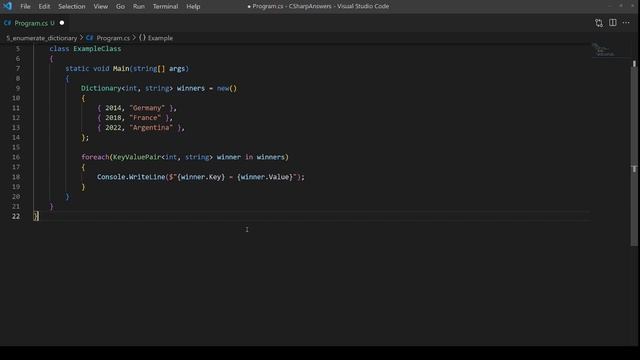640x360 pixels.
Task: Click the VS Code logo icon
Action: [7, 6]
